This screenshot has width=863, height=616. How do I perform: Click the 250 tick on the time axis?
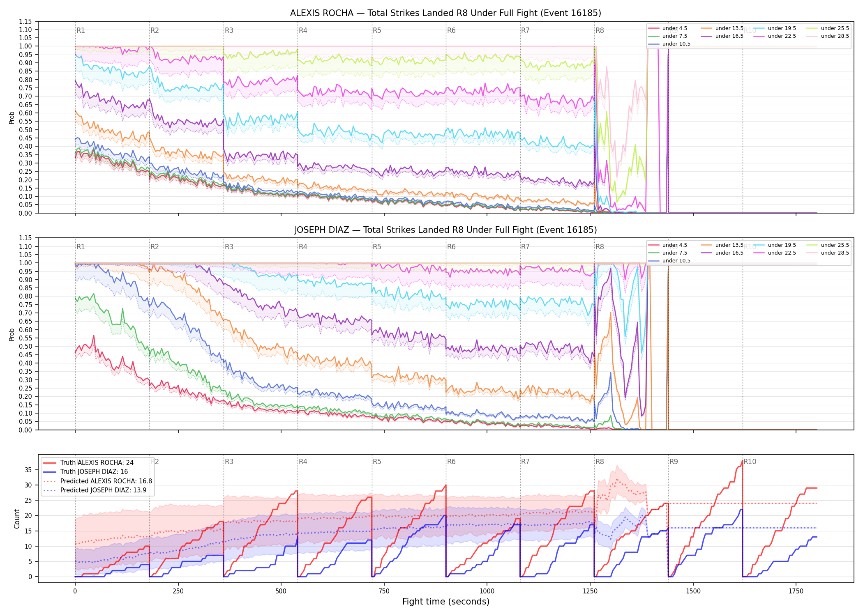click(x=178, y=591)
